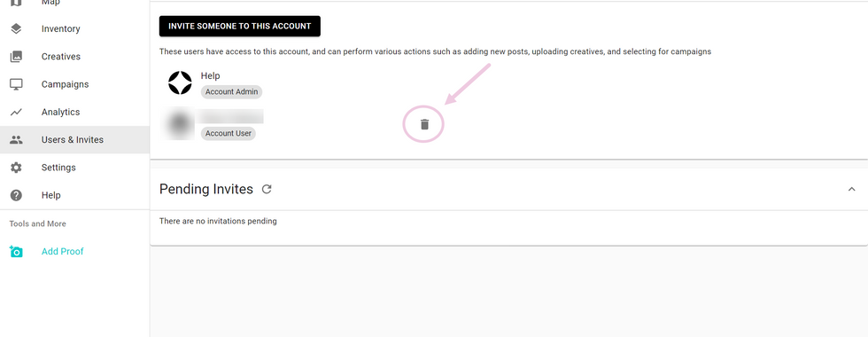
Task: Click Invite Someone To This Account button
Action: (x=240, y=26)
